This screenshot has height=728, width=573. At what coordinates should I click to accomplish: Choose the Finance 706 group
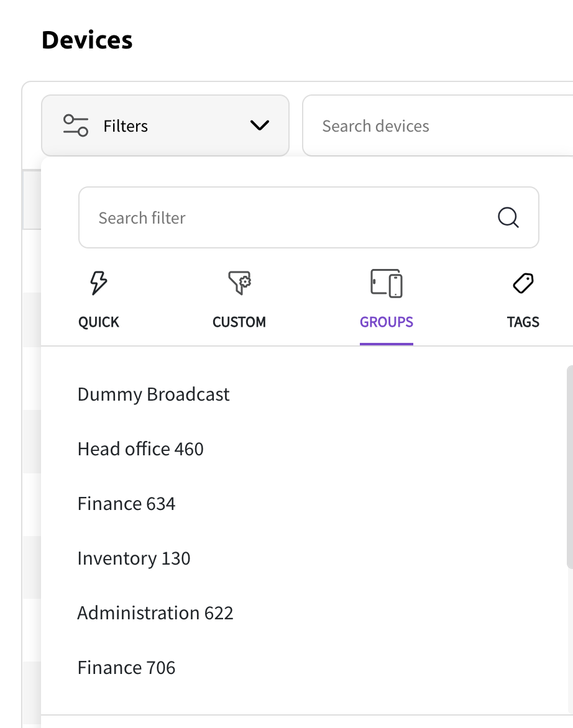click(x=126, y=668)
